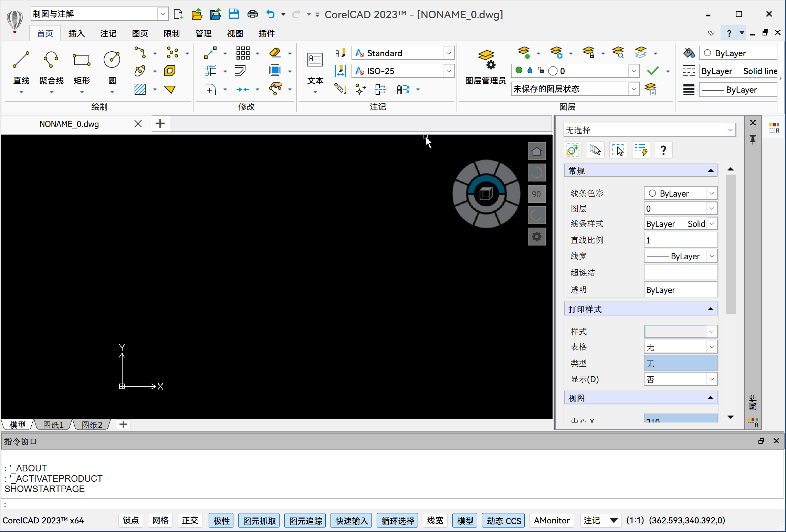Enable 正交 orthogonal mode in status bar
The height and width of the screenshot is (532, 786).
[x=190, y=520]
